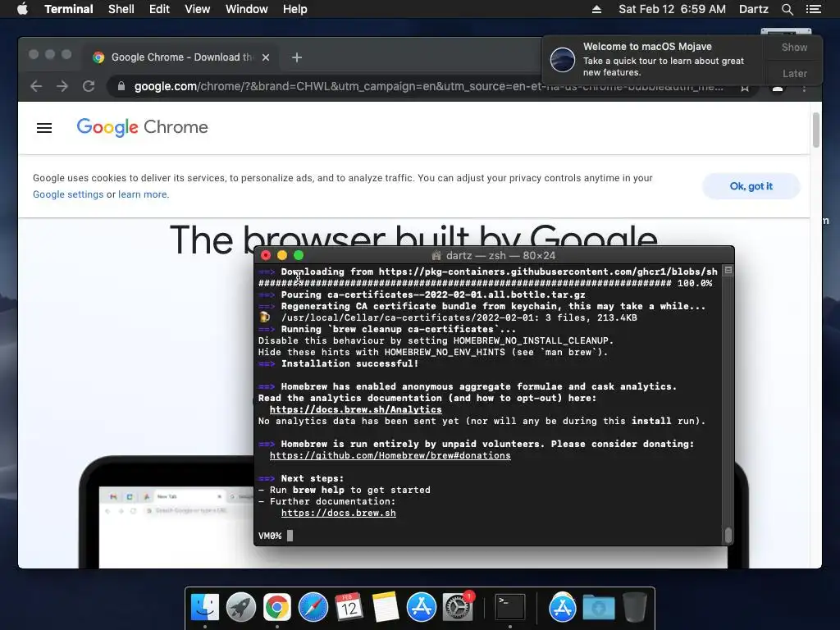Focus the Chrome address bar
Screen dimensions: 840x630
[428, 86]
